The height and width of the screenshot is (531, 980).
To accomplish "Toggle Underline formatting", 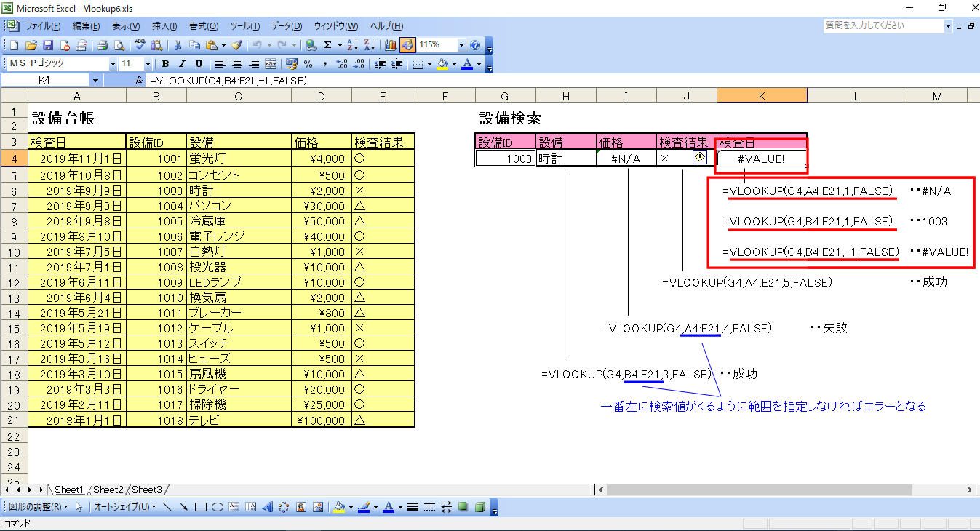I will (199, 64).
